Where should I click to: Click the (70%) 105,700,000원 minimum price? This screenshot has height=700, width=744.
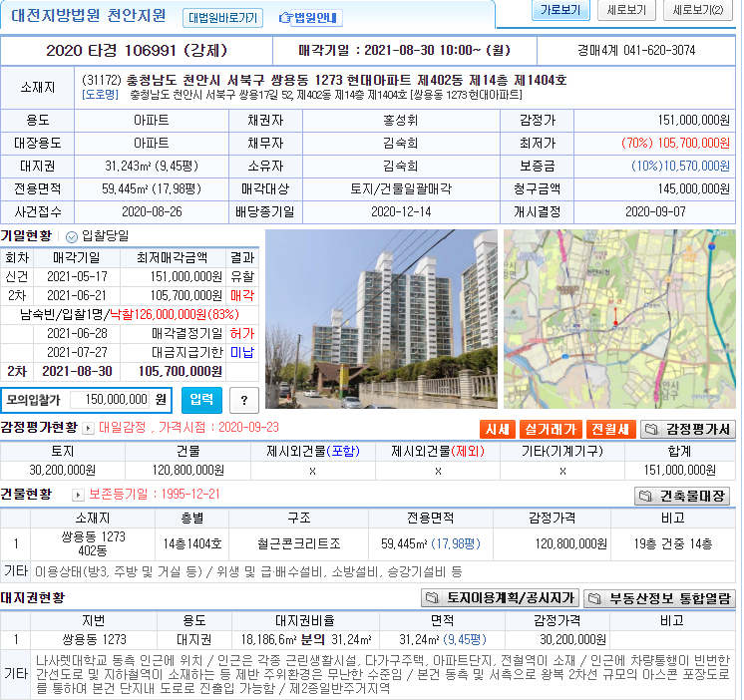[x=675, y=144]
